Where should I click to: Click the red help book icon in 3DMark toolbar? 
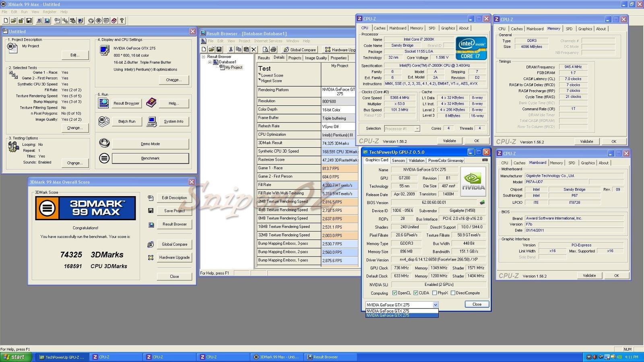point(114,21)
